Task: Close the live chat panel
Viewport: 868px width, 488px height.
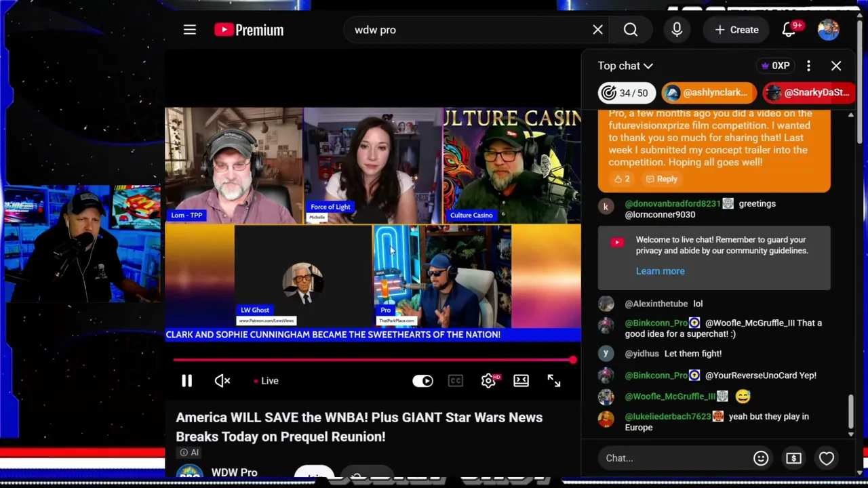Action: 836,66
